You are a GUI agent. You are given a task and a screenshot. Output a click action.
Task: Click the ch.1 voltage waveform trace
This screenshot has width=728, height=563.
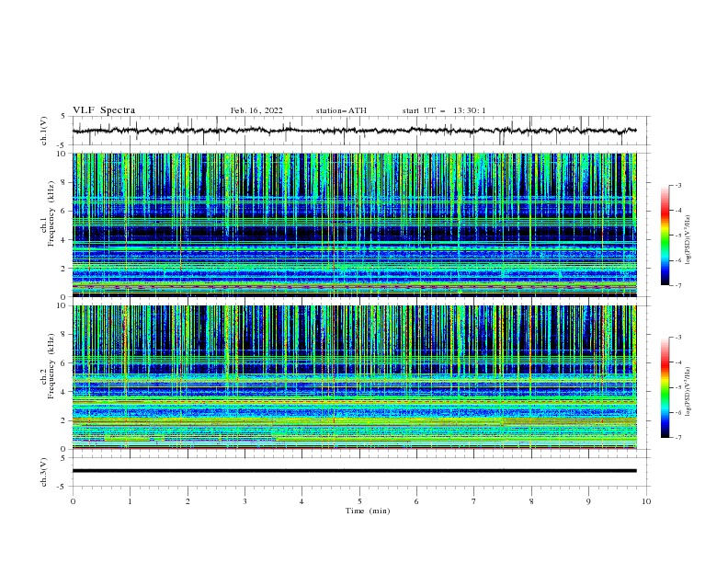pyautogui.click(x=354, y=131)
